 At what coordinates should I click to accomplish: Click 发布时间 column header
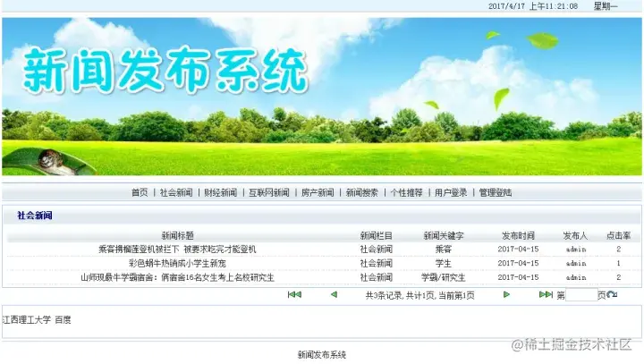coord(518,235)
